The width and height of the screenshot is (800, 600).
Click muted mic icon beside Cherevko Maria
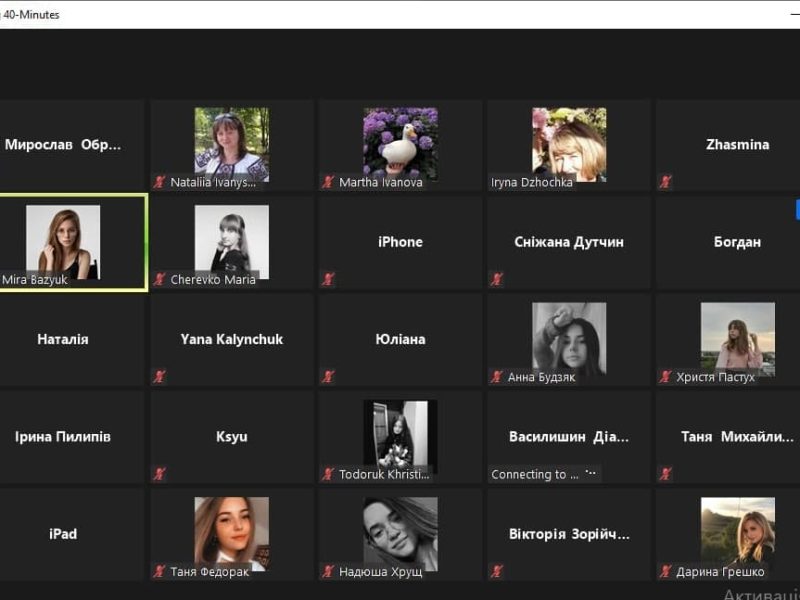pos(159,279)
